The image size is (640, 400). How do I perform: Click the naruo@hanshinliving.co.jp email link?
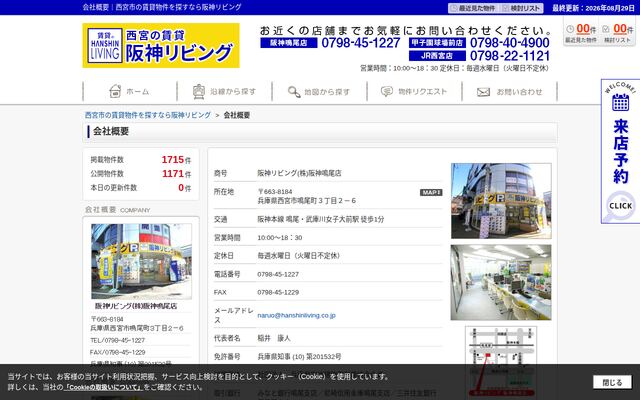coord(296,316)
